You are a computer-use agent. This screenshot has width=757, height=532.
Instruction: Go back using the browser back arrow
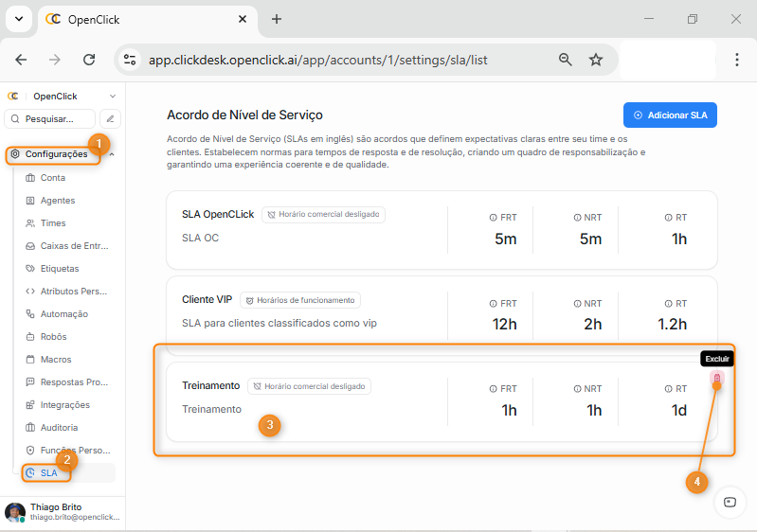[21, 60]
